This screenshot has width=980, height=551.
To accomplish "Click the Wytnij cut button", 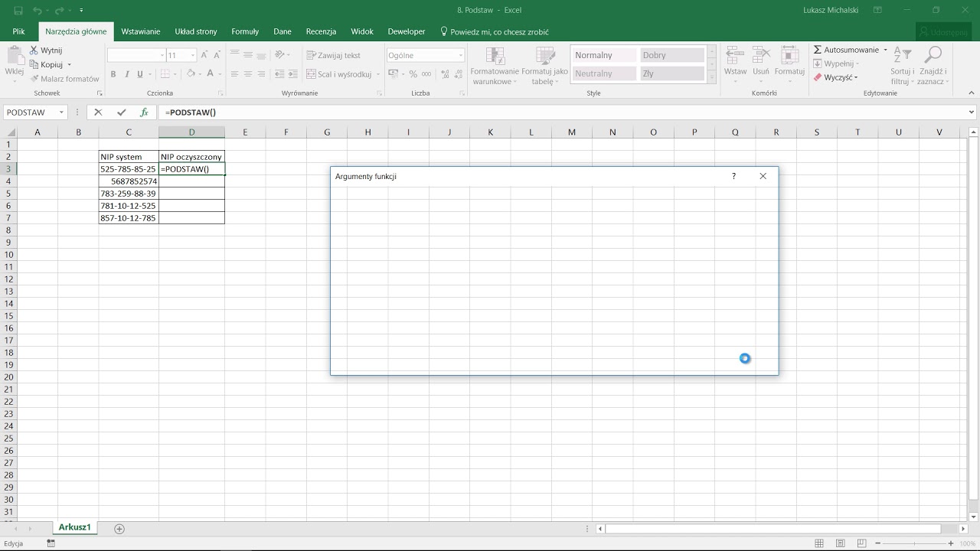I will tap(46, 51).
